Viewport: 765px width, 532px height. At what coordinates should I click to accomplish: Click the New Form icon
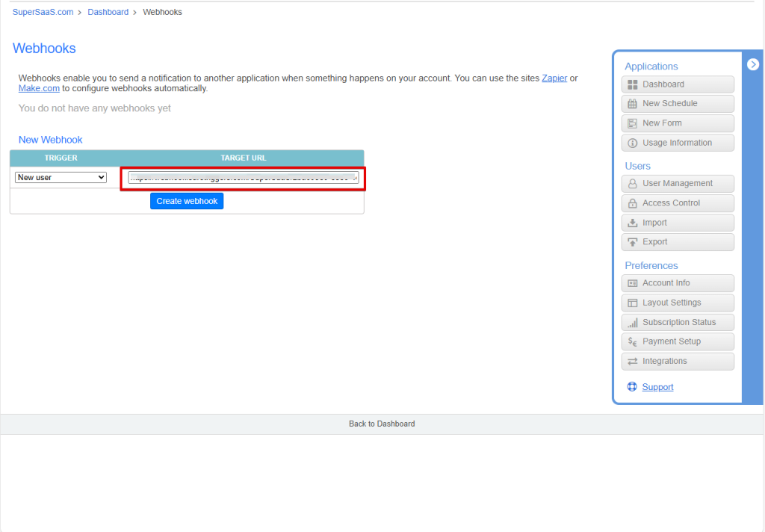pos(632,123)
